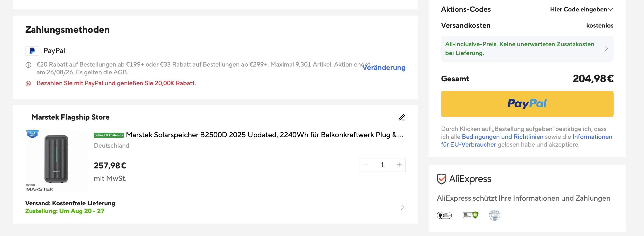Click the AliExpress shield logo icon
Screen dimensions: 644x236
pyautogui.click(x=441, y=179)
